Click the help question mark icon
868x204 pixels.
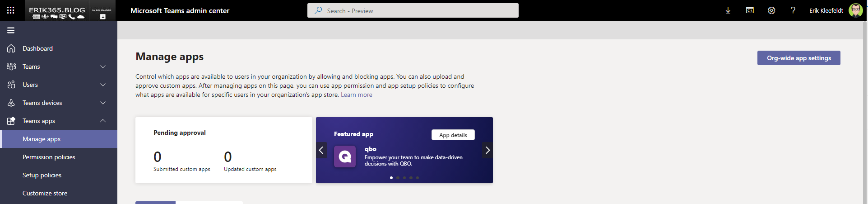793,10
